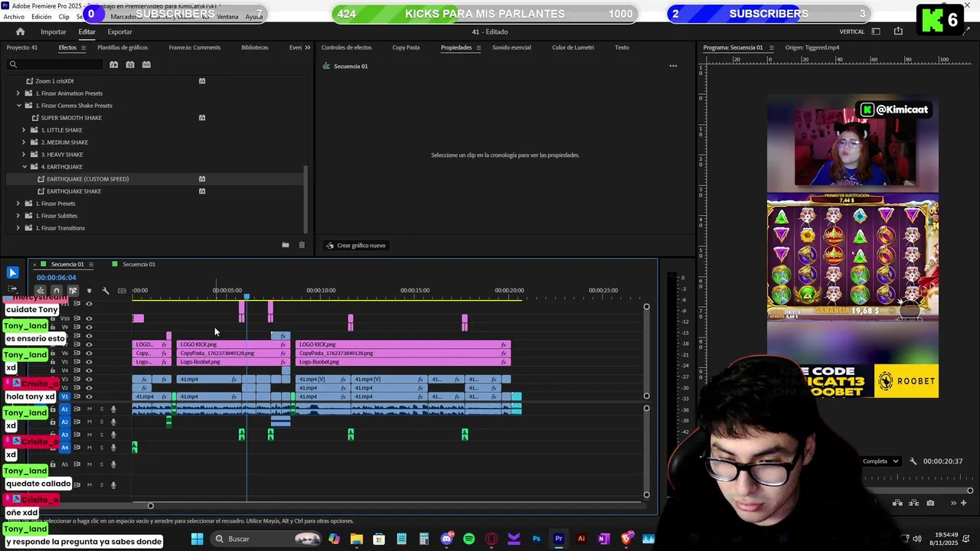Select the Selection tool arrow
Viewport: 980px width, 551px height.
pos(12,272)
